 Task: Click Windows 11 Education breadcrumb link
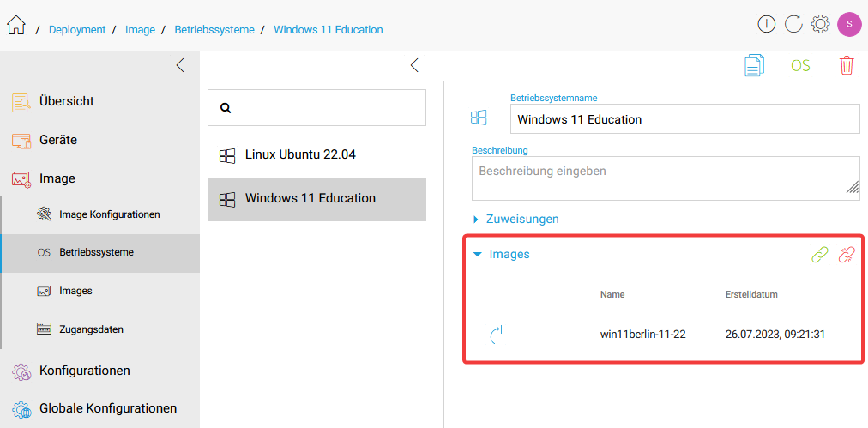coord(329,30)
